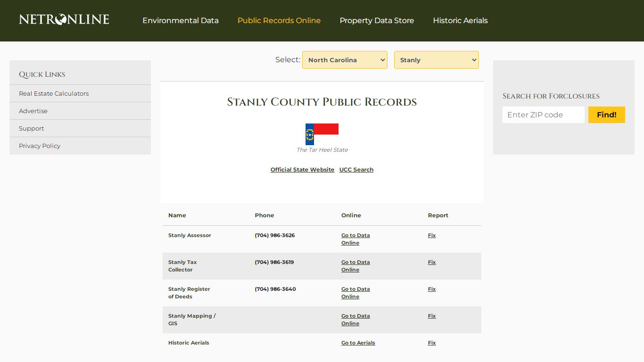Click the Phone column header
The image size is (644, 362).
tap(264, 215)
